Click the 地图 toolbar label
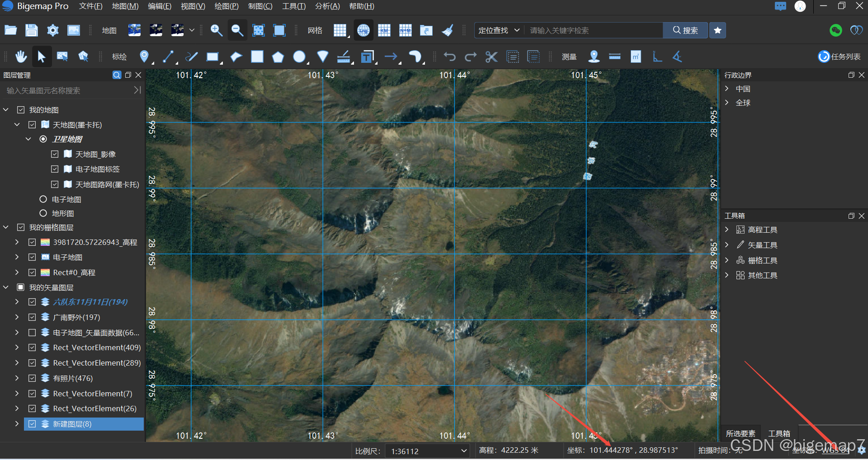Image resolution: width=868 pixels, height=460 pixels. pyautogui.click(x=109, y=30)
